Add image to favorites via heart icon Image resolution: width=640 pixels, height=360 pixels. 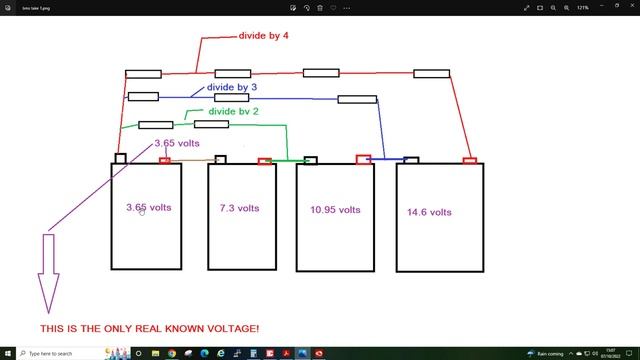tap(333, 8)
